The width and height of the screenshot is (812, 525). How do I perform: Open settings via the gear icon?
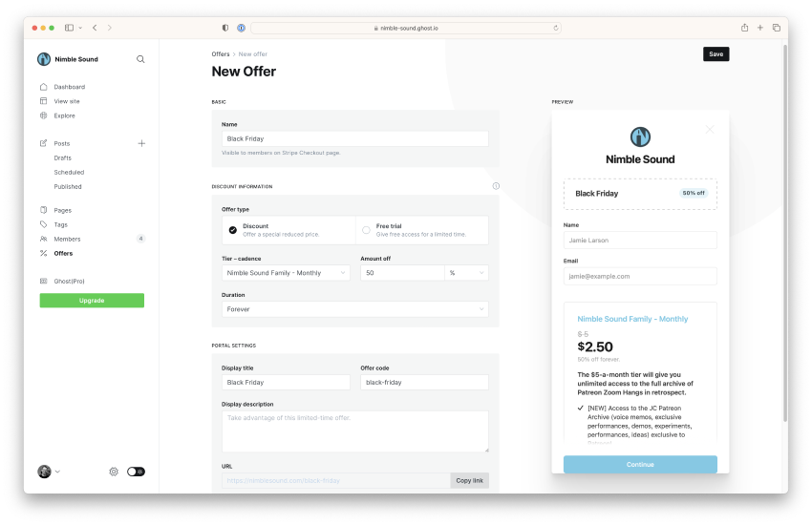[114, 472]
